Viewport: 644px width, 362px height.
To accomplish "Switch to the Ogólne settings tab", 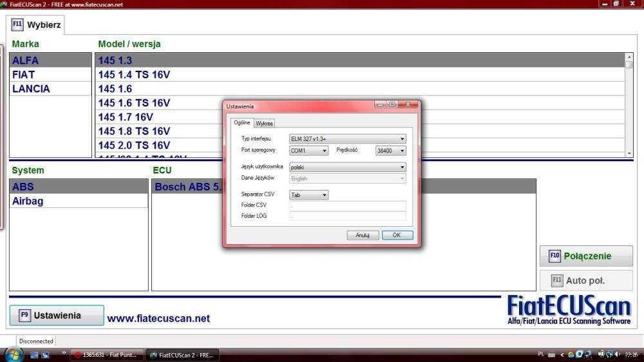I will click(242, 122).
